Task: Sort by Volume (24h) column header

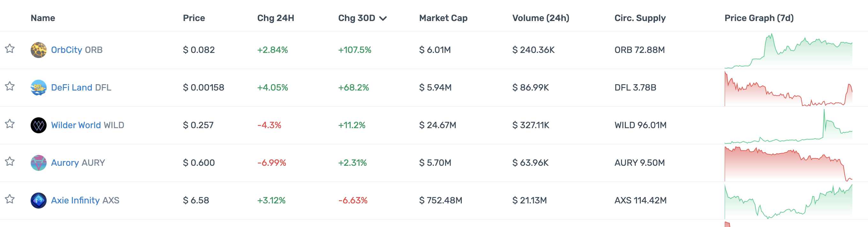Action: pyautogui.click(x=541, y=18)
